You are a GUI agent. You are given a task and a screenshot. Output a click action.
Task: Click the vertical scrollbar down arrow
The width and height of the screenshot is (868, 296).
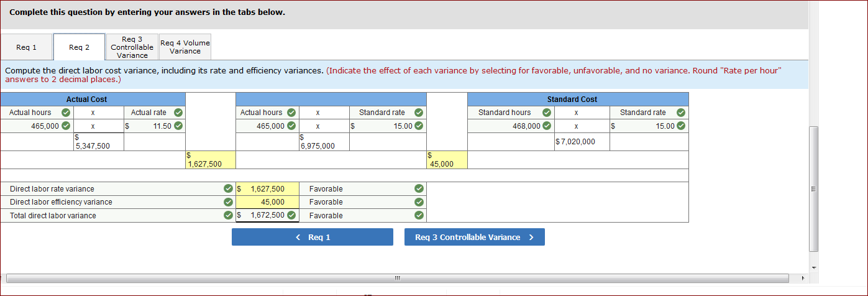pyautogui.click(x=814, y=268)
